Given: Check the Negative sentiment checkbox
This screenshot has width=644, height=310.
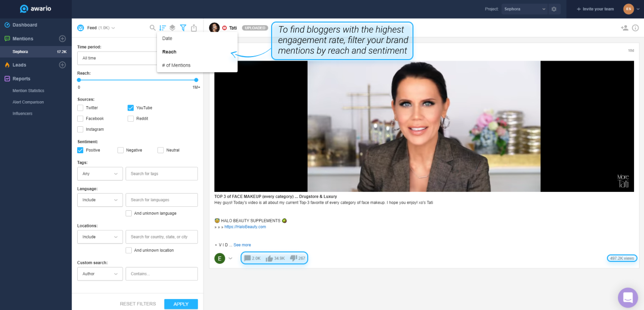Looking at the screenshot, I should [120, 150].
